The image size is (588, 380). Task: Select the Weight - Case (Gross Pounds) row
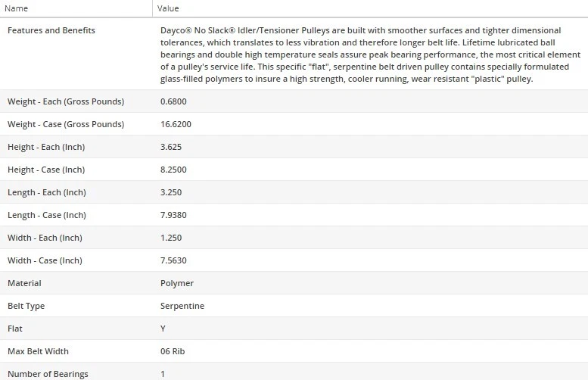tap(66, 124)
